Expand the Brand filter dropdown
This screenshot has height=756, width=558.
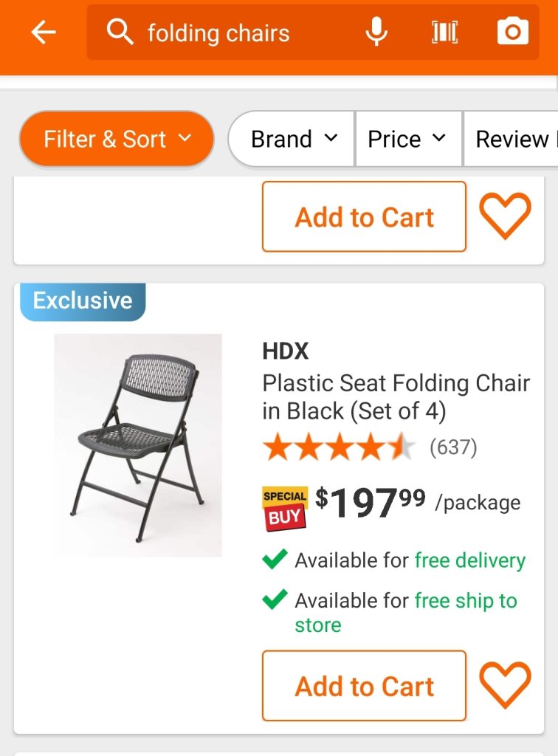(293, 139)
